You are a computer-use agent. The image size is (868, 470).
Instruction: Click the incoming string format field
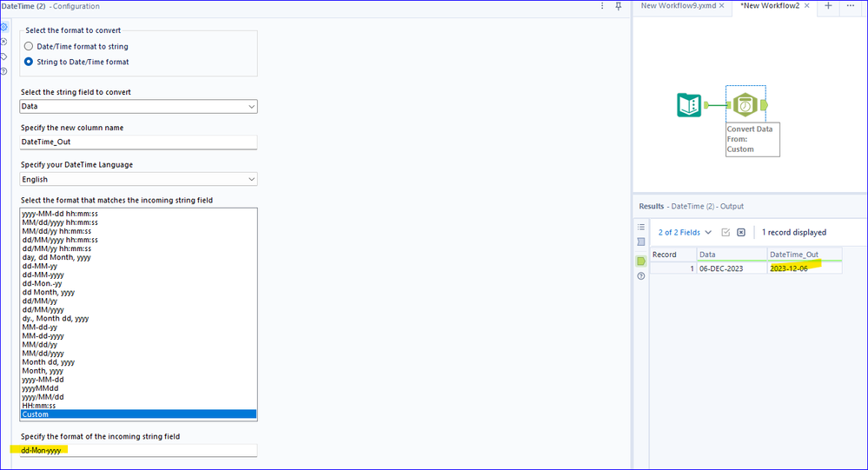[x=138, y=451]
